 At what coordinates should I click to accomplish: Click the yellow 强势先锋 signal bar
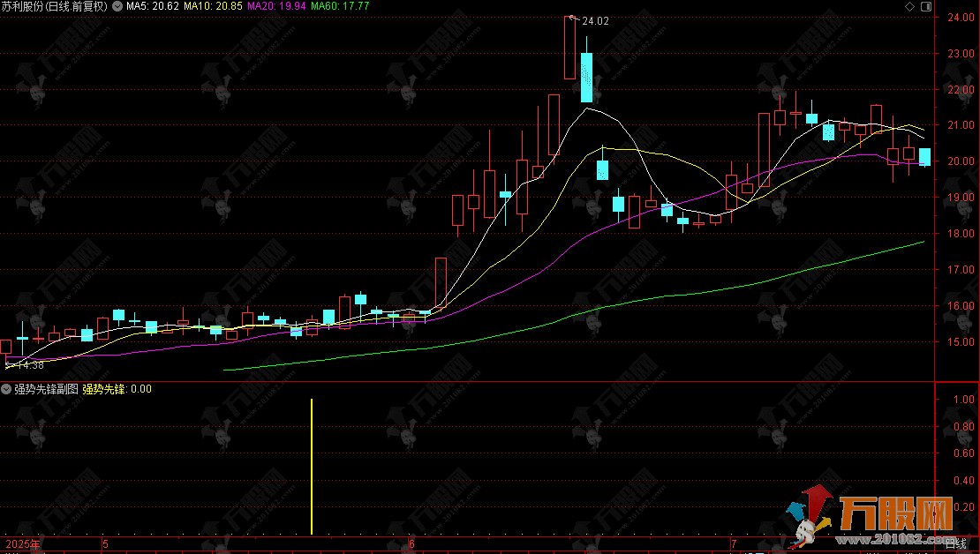[312, 467]
